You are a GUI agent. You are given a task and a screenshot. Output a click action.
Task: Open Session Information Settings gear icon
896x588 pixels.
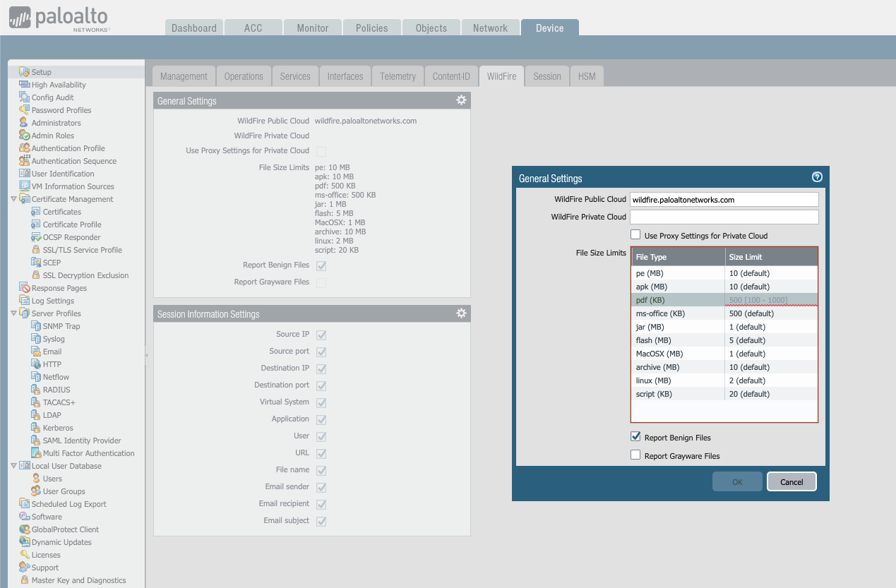(x=461, y=313)
